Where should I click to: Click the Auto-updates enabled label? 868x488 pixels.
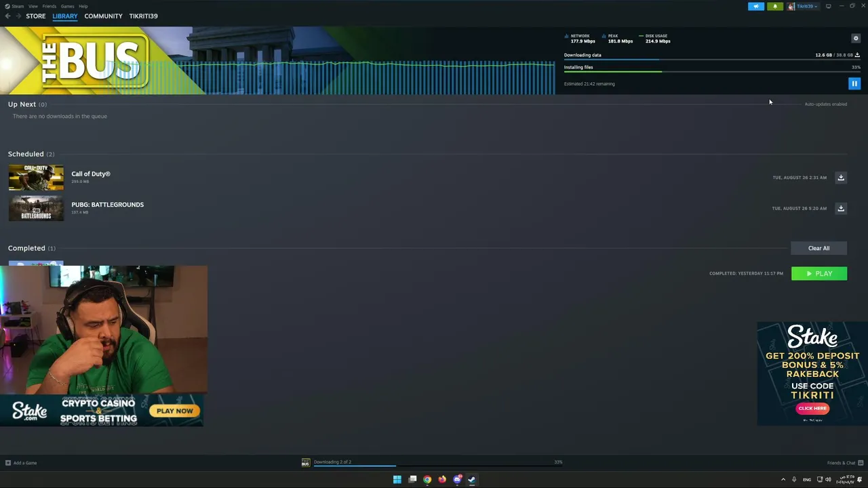click(825, 104)
